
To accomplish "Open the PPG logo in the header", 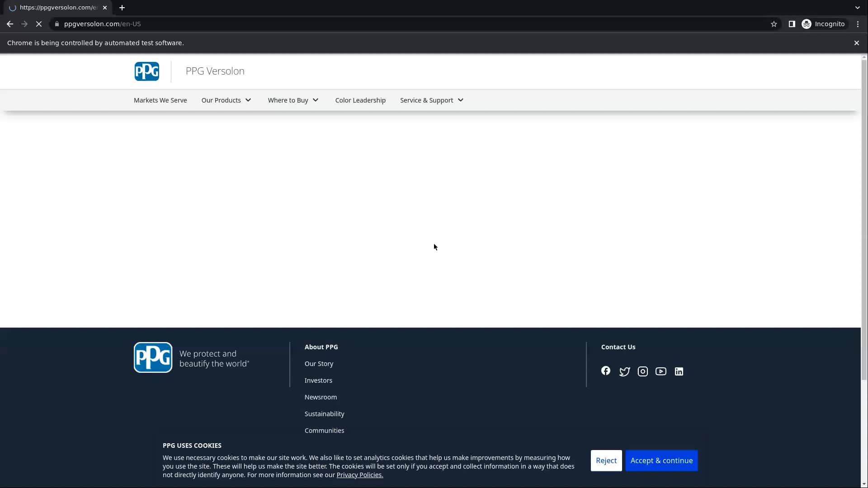I will 146,71.
